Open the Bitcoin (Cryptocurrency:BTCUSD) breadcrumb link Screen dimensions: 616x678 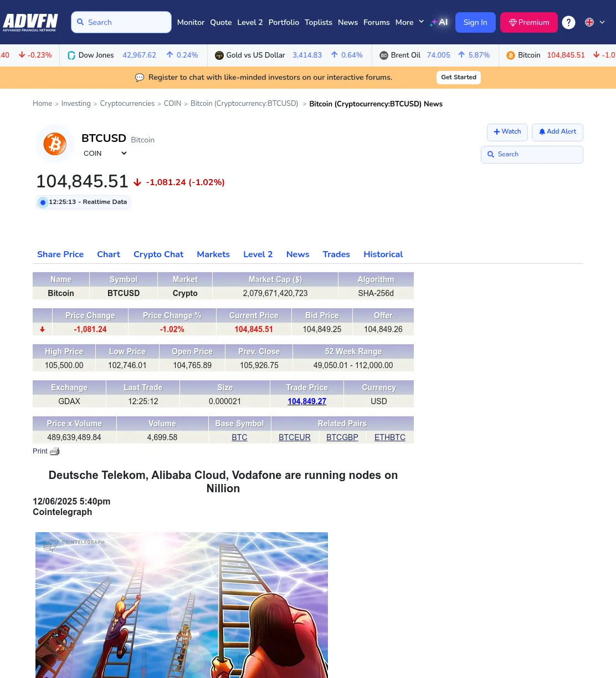pyautogui.click(x=244, y=104)
